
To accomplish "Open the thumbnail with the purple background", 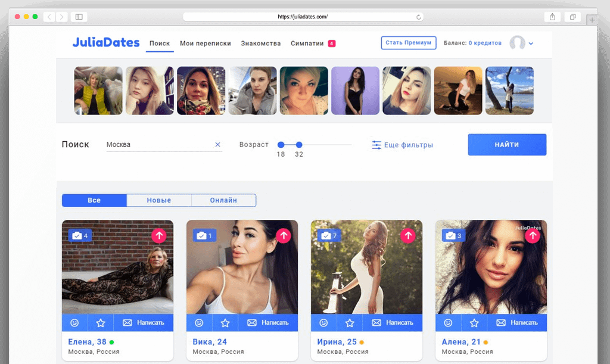I will pyautogui.click(x=355, y=91).
